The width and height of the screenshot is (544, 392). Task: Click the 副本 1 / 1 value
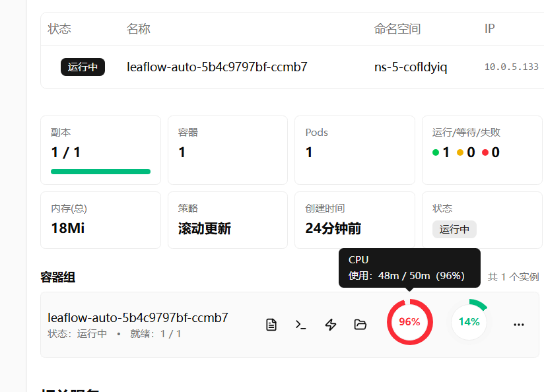(66, 152)
